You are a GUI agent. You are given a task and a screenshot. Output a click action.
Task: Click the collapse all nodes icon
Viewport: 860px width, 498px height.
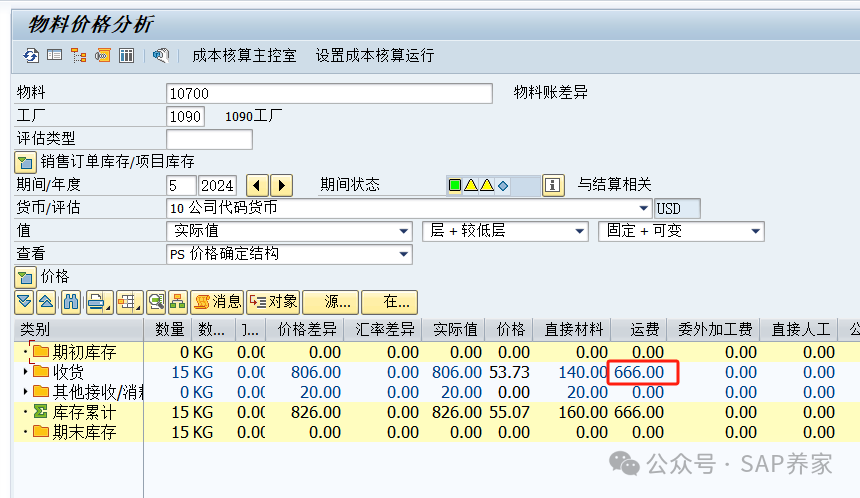[46, 302]
